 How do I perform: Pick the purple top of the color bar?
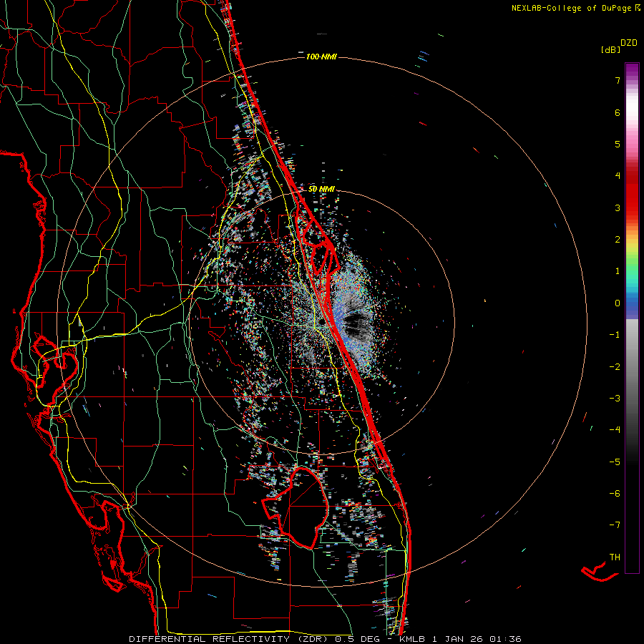(x=632, y=71)
